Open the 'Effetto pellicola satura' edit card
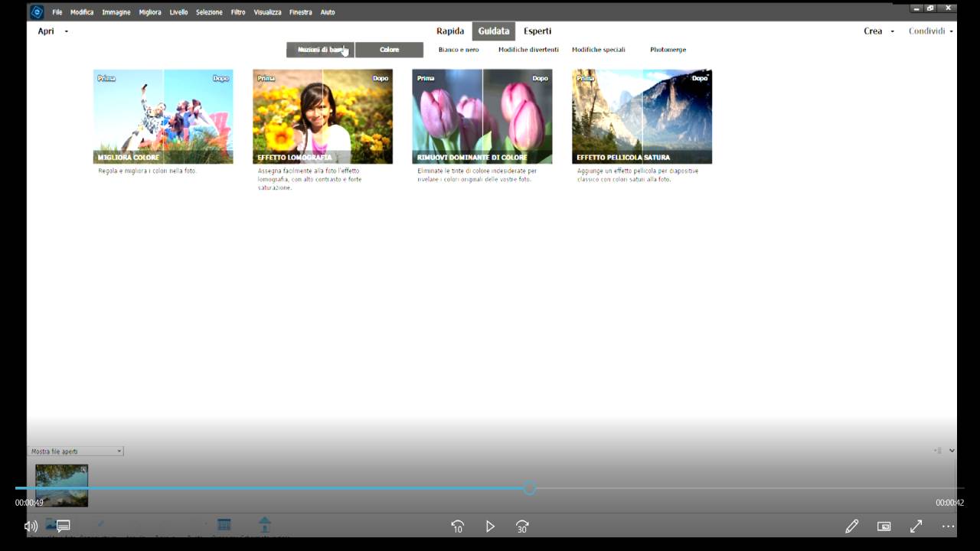 (642, 116)
